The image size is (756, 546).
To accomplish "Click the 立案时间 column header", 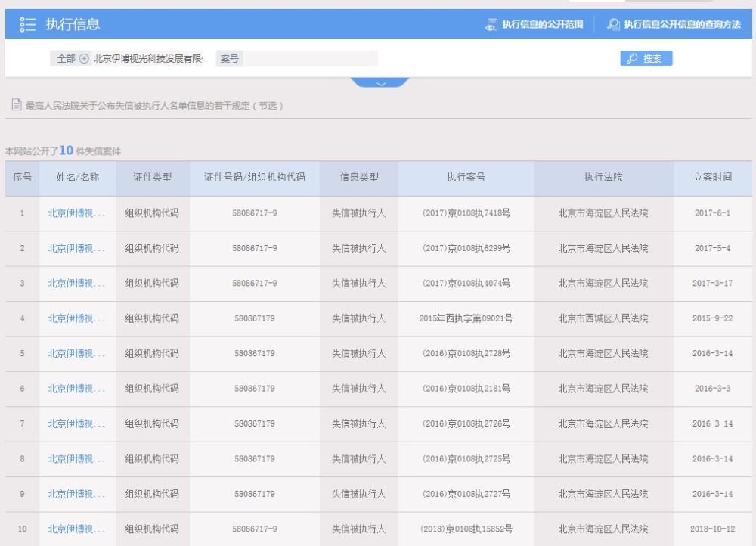I will point(712,178).
